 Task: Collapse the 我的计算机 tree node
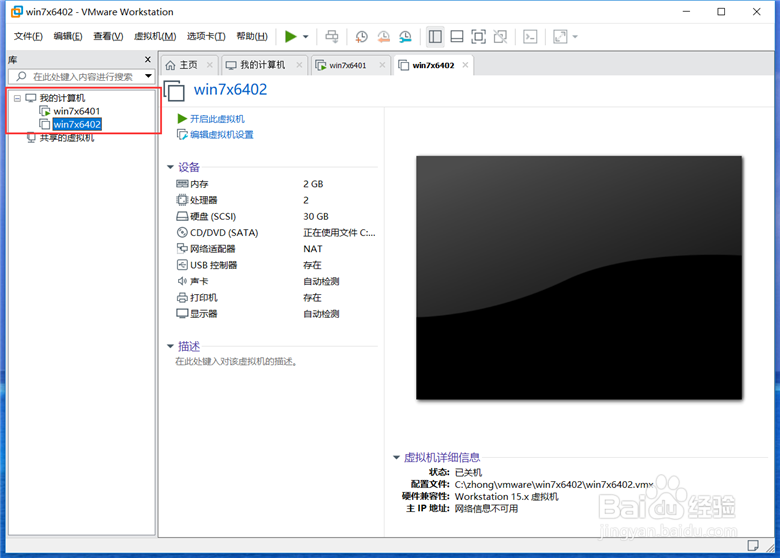[17, 98]
